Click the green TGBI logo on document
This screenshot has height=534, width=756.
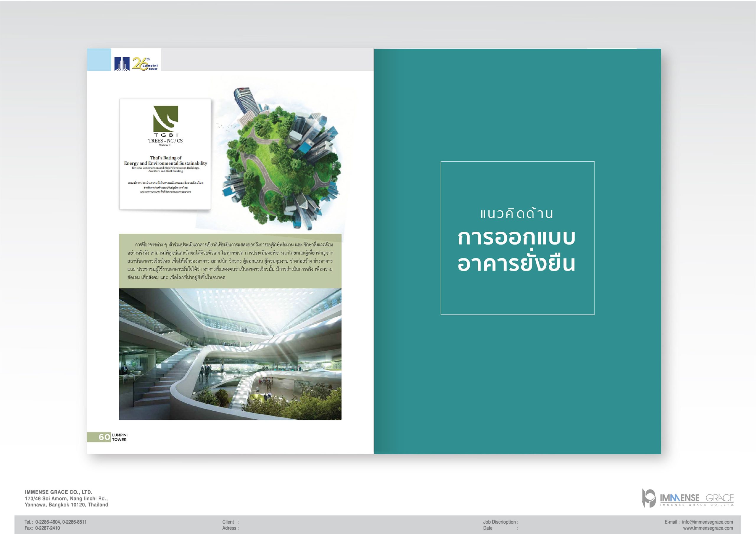[166, 118]
